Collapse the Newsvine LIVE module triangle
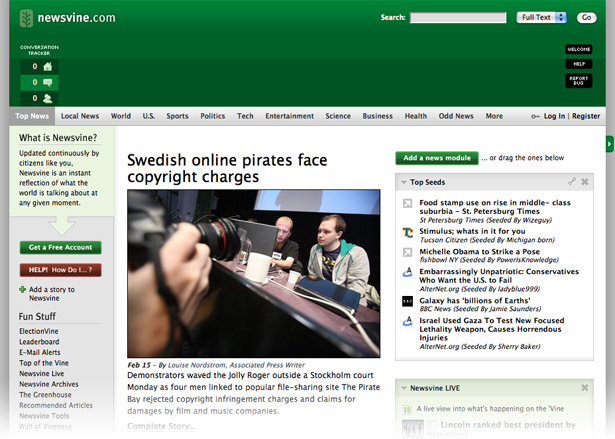The width and height of the screenshot is (615, 439). click(x=403, y=388)
